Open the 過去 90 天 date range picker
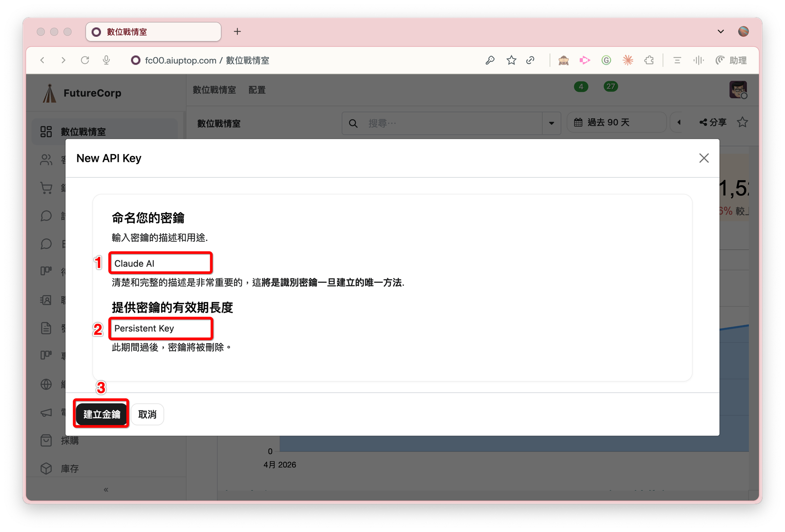This screenshot has height=532, width=785. pos(617,123)
